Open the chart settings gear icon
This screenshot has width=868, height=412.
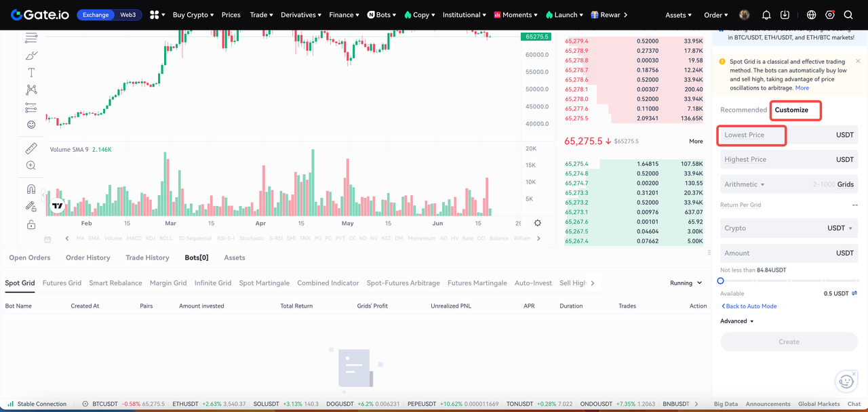coord(538,223)
